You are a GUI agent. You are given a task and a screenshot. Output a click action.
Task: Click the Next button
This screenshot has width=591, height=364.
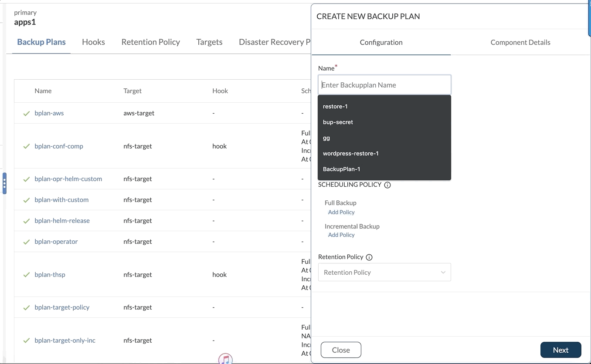560,350
